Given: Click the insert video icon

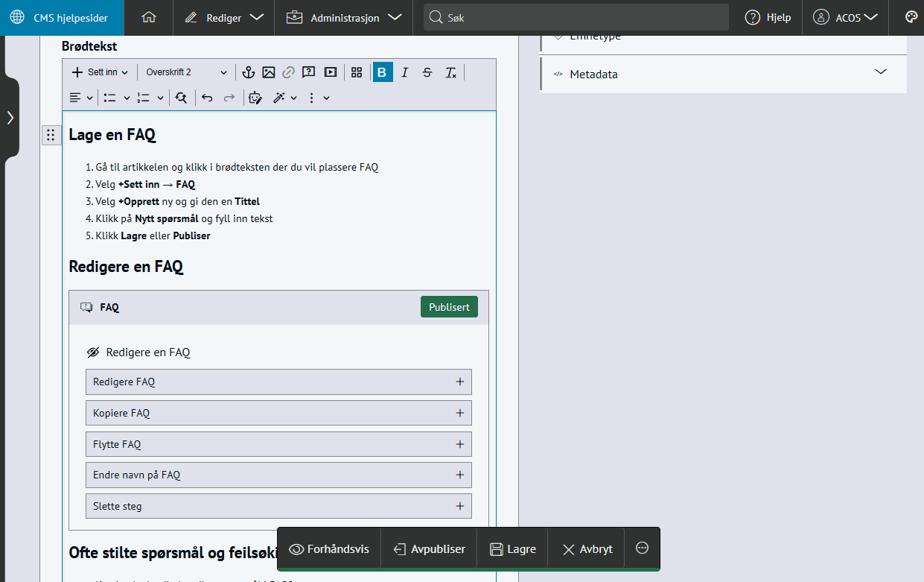Looking at the screenshot, I should (x=331, y=72).
